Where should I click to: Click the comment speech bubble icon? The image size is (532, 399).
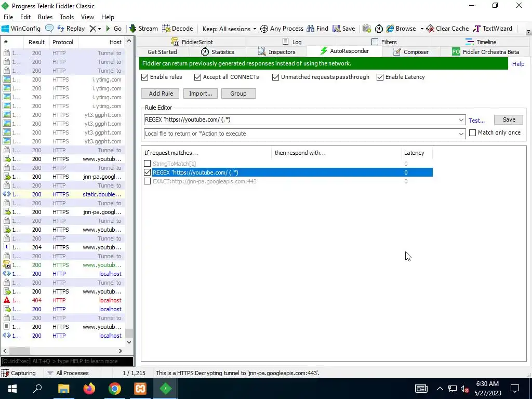49,29
